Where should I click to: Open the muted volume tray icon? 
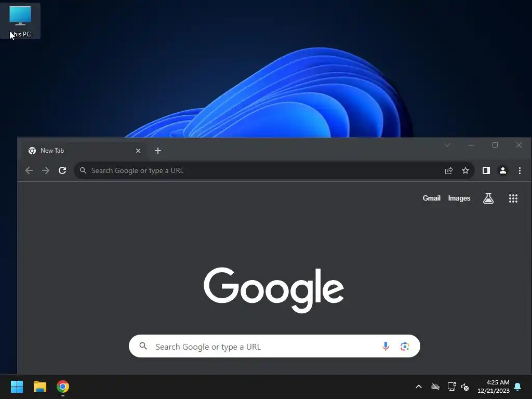coord(465,387)
